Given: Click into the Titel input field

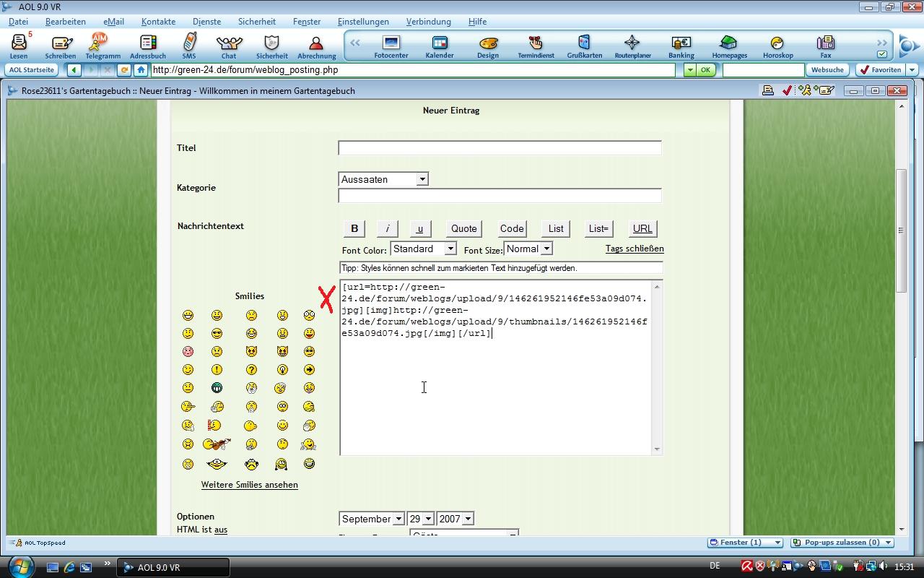Looking at the screenshot, I should tap(500, 148).
